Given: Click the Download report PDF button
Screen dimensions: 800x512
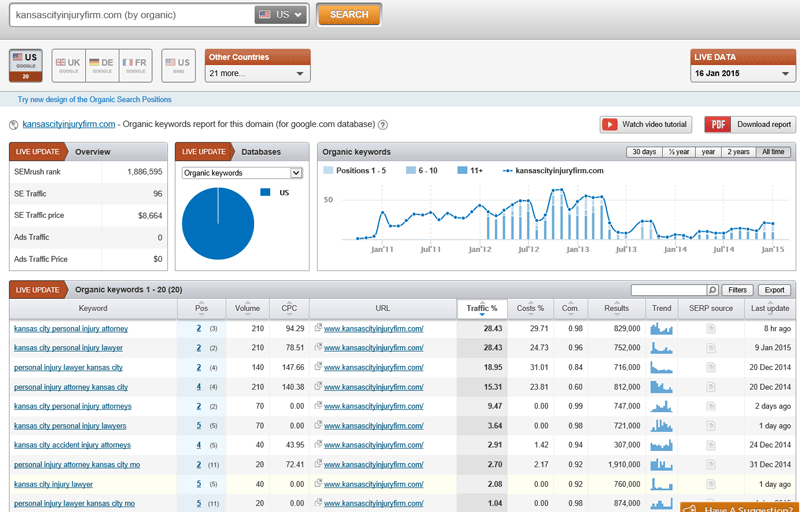Looking at the screenshot, I should [x=749, y=124].
